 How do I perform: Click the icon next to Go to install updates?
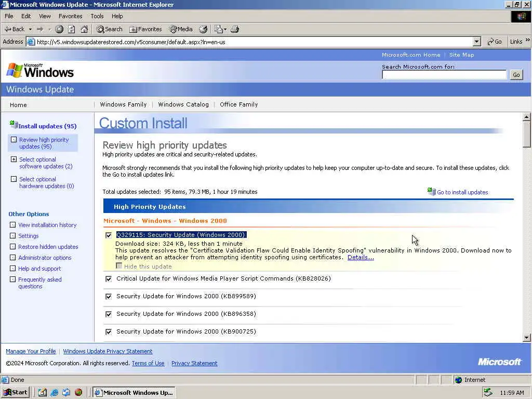click(431, 191)
